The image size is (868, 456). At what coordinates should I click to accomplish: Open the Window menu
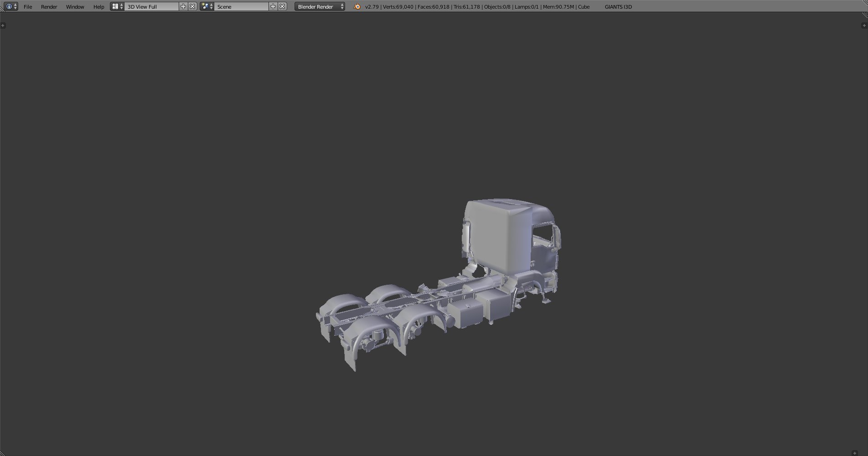pos(75,7)
